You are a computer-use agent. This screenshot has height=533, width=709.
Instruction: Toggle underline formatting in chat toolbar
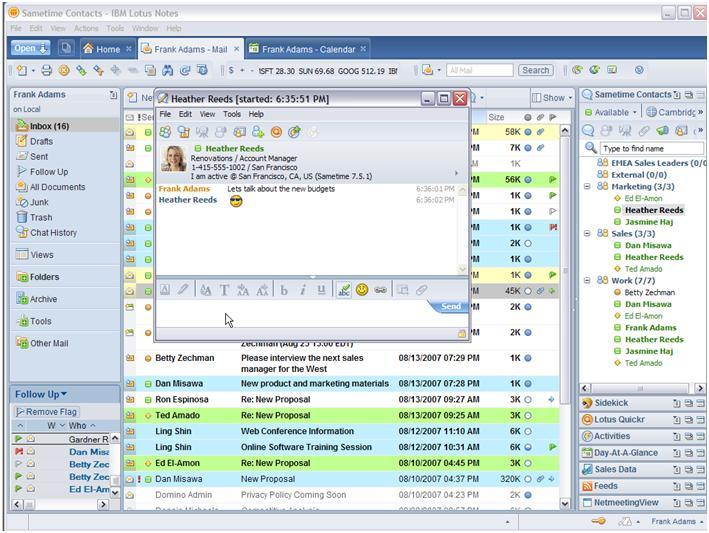[x=321, y=290]
